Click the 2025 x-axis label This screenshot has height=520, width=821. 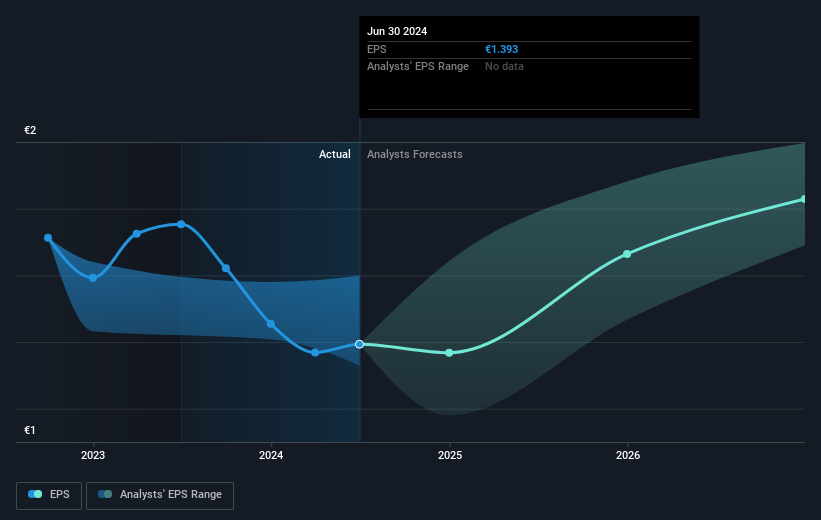[450, 455]
